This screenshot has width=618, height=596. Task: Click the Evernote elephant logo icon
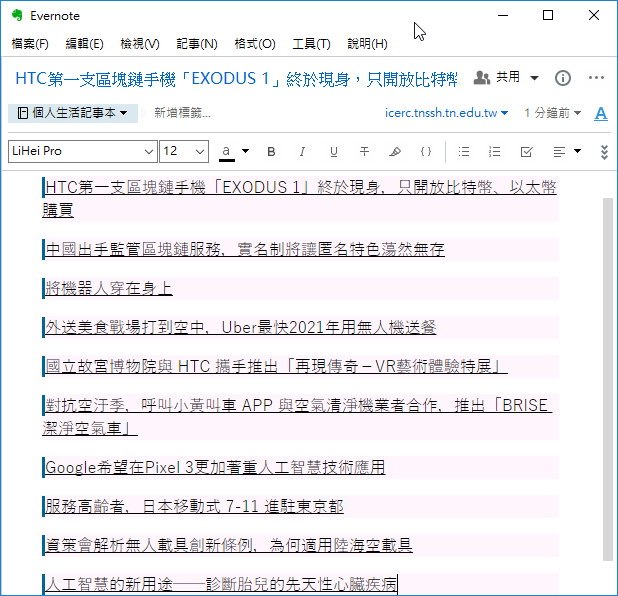pos(17,15)
